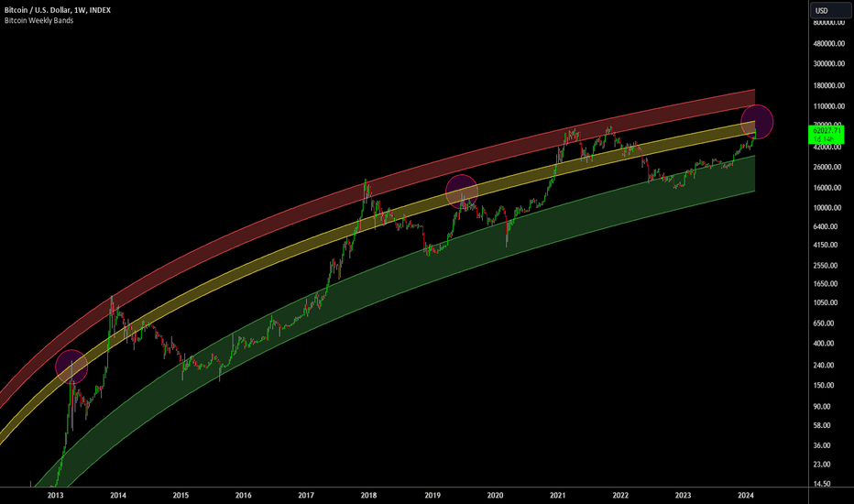Viewport: 854px width, 504px height.
Task: Click the 2024 label on the time axis
Action: click(x=746, y=495)
